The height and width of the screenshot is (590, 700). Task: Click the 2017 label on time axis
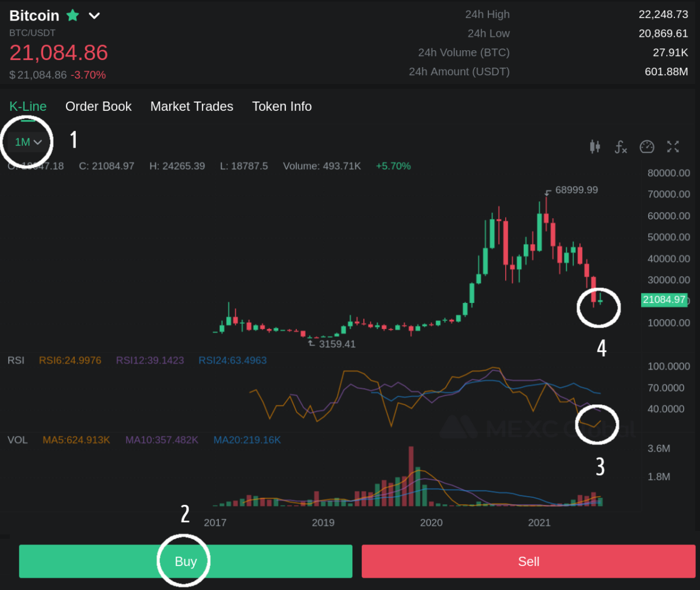coord(215,522)
